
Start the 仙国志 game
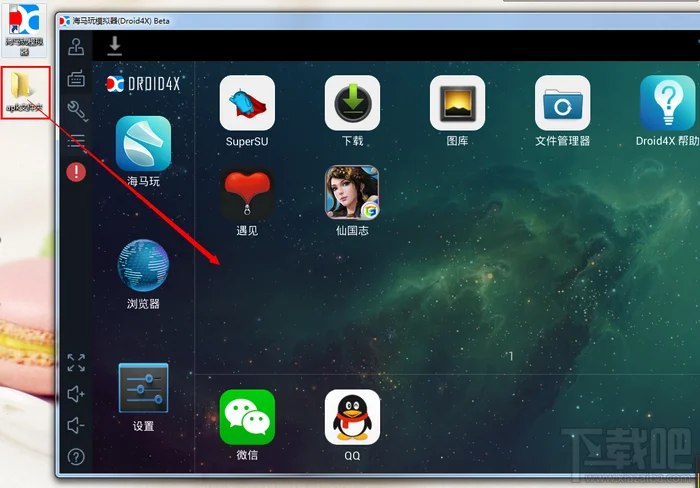pos(352,192)
